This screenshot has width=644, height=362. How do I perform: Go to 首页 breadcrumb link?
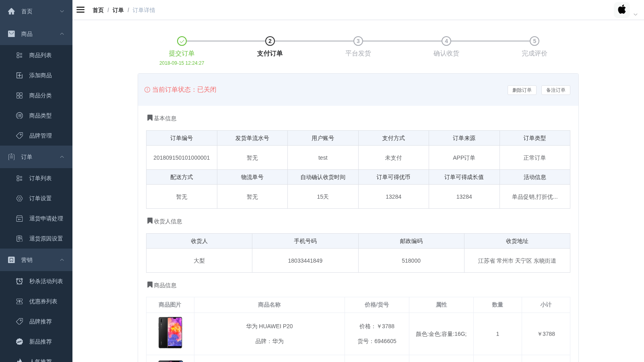coord(98,10)
